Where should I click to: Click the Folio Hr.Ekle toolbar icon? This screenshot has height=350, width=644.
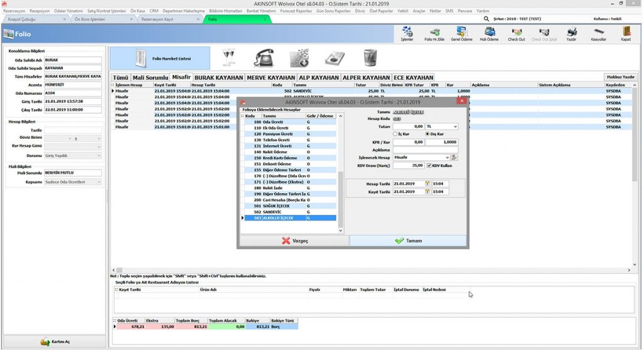(434, 34)
